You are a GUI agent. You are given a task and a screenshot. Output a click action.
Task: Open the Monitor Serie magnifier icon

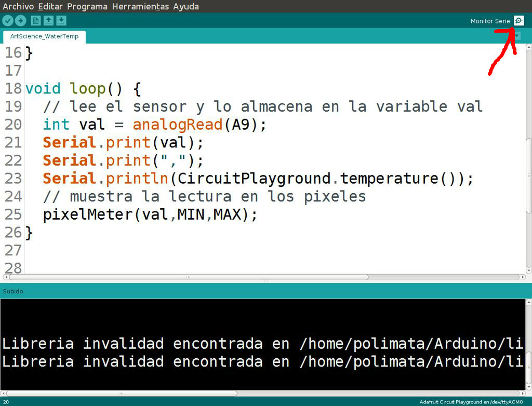pos(519,21)
